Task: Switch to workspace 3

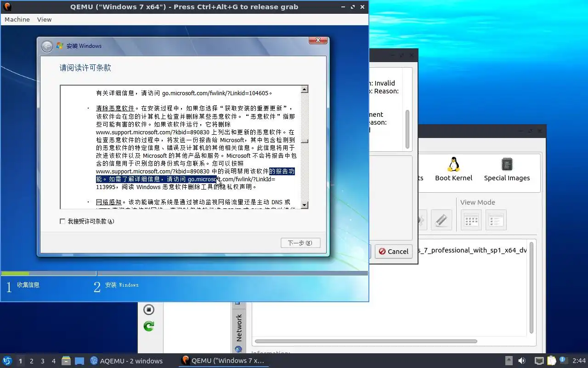Action: point(42,361)
